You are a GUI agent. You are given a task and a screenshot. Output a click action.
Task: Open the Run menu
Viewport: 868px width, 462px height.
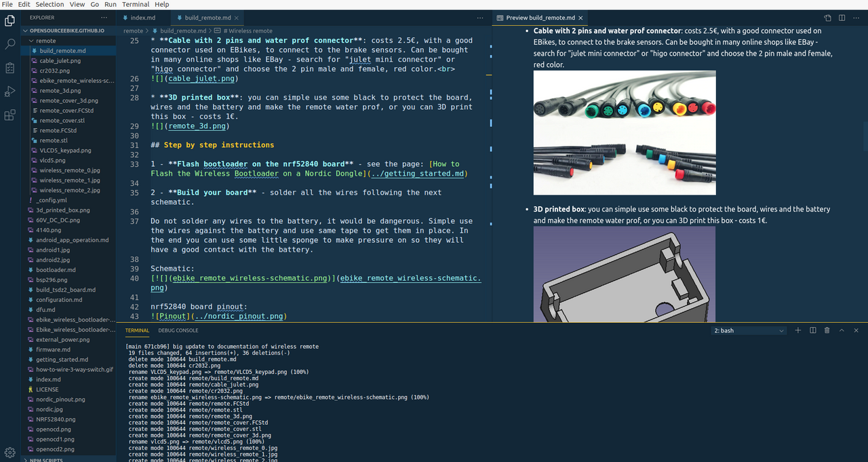point(111,4)
